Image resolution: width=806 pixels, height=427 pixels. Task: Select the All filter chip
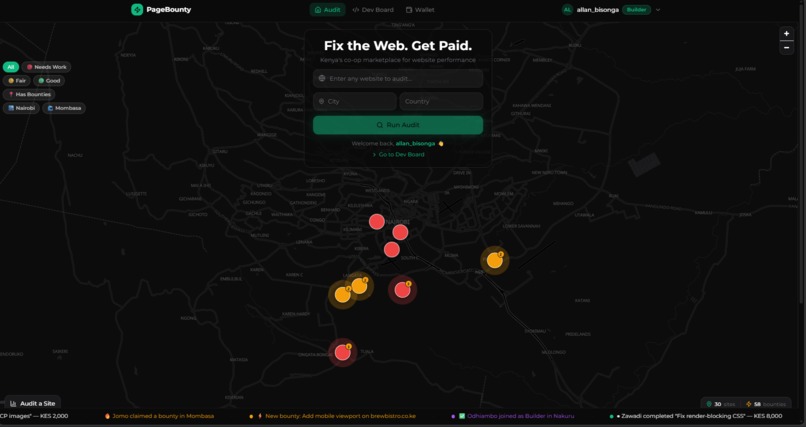click(x=11, y=67)
